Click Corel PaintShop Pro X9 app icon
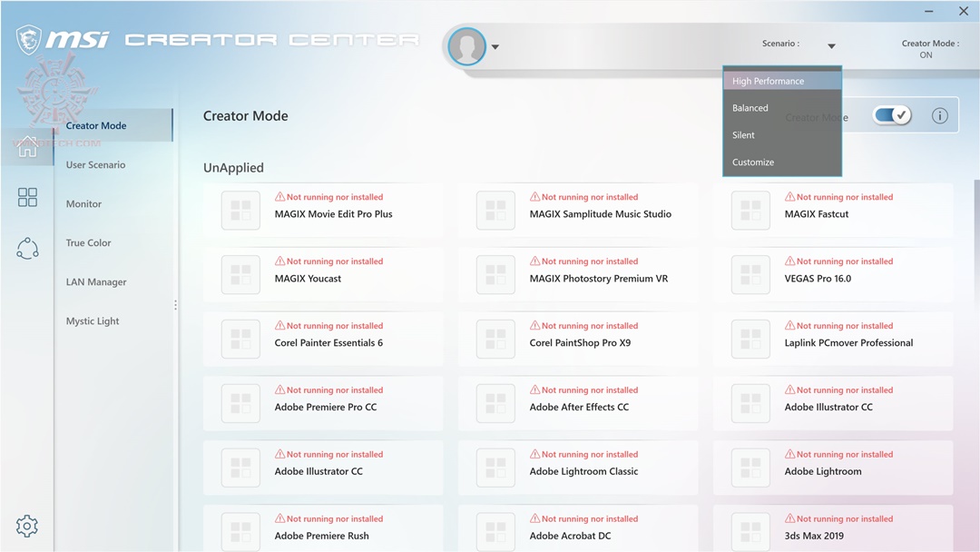This screenshot has width=980, height=552. tap(495, 339)
